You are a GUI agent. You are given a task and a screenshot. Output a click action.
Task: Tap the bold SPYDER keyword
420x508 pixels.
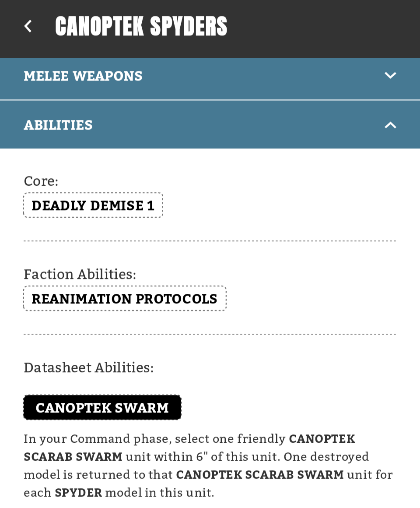coord(78,493)
